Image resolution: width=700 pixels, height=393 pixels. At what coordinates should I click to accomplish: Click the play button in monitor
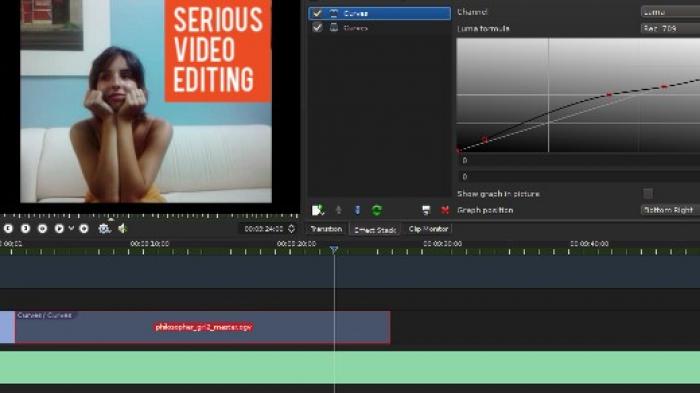(59, 229)
